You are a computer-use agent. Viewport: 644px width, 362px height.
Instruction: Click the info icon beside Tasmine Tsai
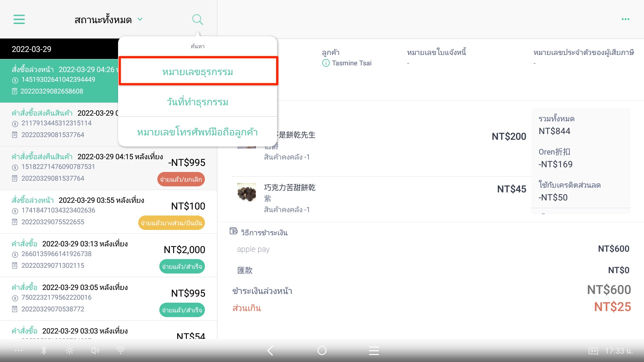point(326,63)
